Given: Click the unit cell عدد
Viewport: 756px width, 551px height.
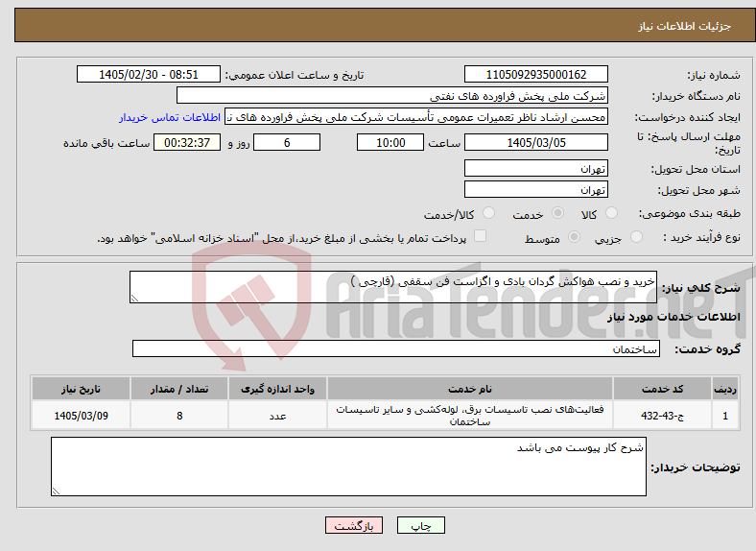Looking at the screenshot, I should click(277, 416).
